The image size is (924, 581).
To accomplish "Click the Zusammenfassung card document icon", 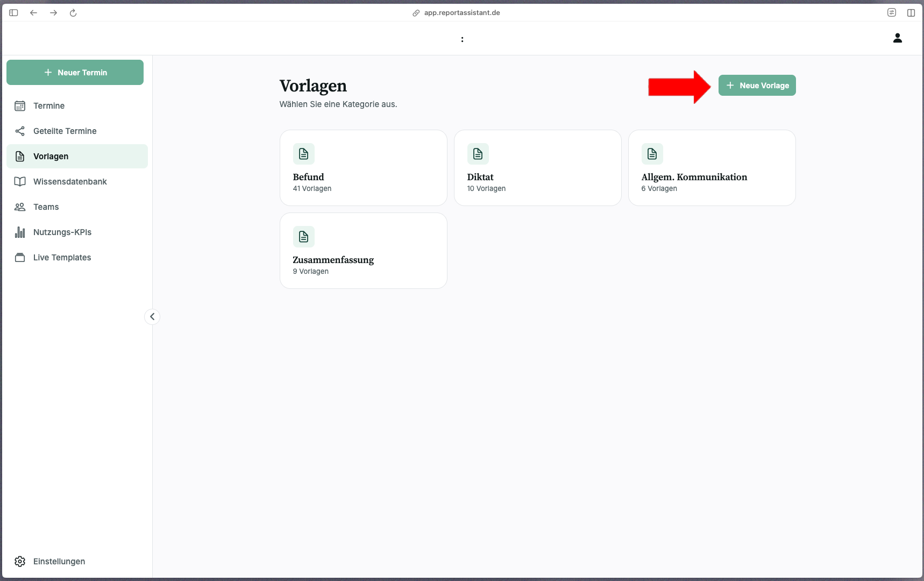I will coord(304,237).
